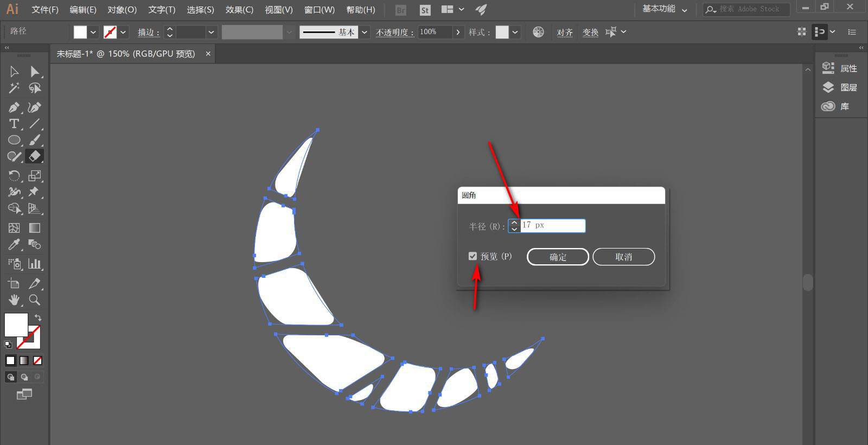Pick the Magic Wand tool

click(14, 88)
